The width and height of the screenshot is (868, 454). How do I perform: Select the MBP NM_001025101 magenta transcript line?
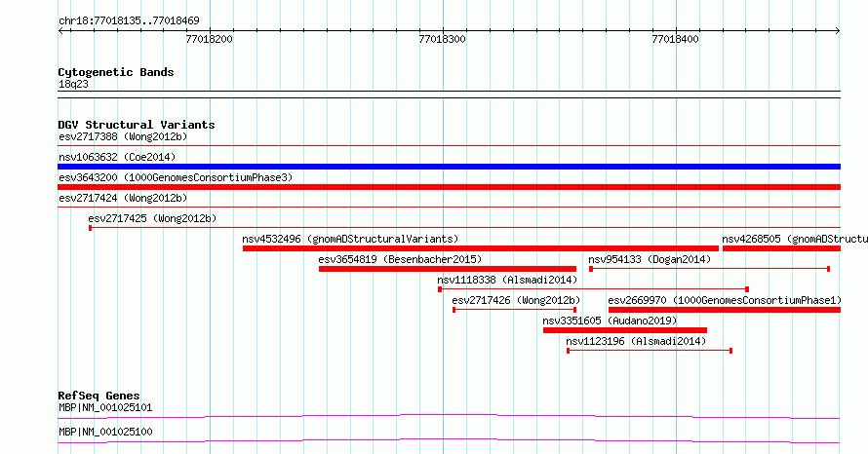click(449, 416)
